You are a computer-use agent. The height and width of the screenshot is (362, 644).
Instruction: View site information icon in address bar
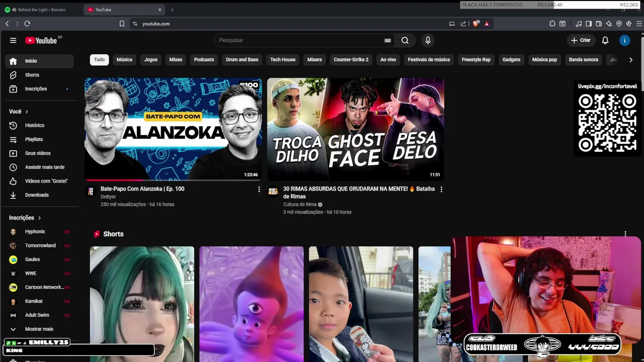(135, 24)
